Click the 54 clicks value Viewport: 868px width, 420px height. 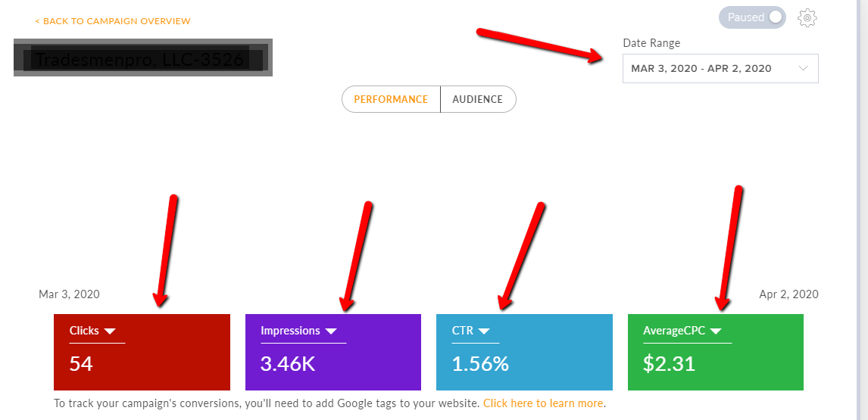point(81,364)
